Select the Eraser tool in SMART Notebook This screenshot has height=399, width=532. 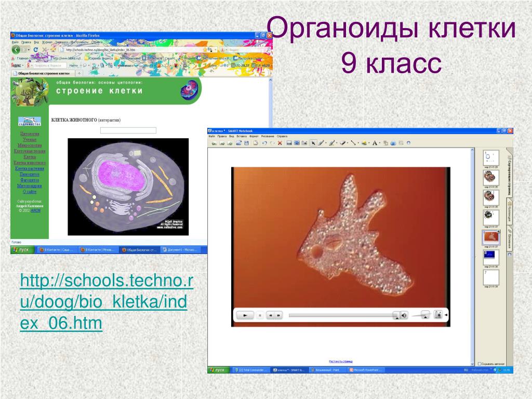click(x=343, y=143)
